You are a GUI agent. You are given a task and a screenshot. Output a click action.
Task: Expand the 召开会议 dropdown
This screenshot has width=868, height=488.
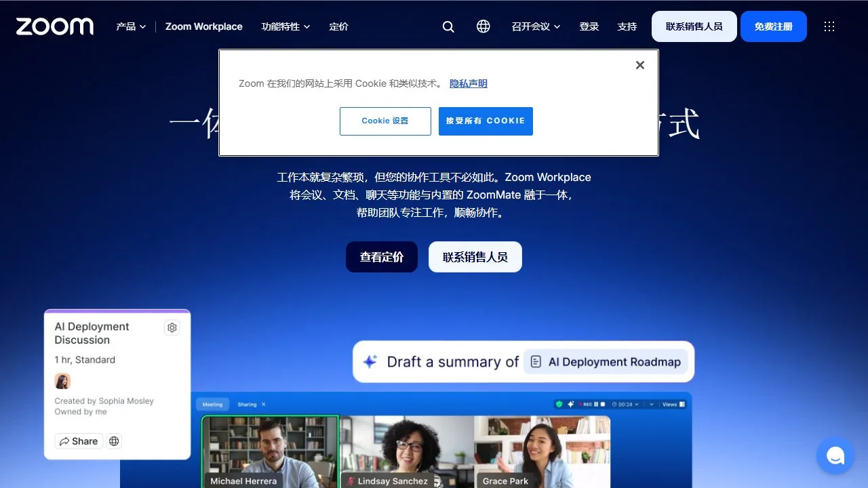[x=536, y=26]
